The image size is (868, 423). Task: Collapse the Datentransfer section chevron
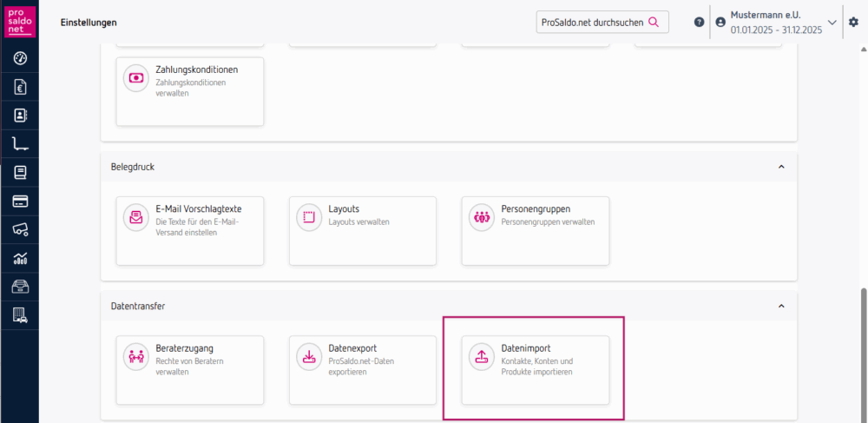click(x=780, y=307)
